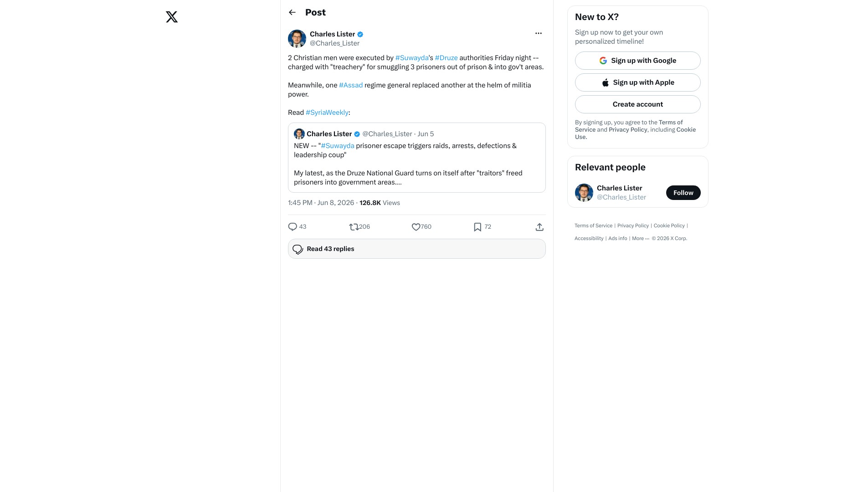The width and height of the screenshot is (868, 492).
Task: Open Terms of Service footer link
Action: [593, 225]
